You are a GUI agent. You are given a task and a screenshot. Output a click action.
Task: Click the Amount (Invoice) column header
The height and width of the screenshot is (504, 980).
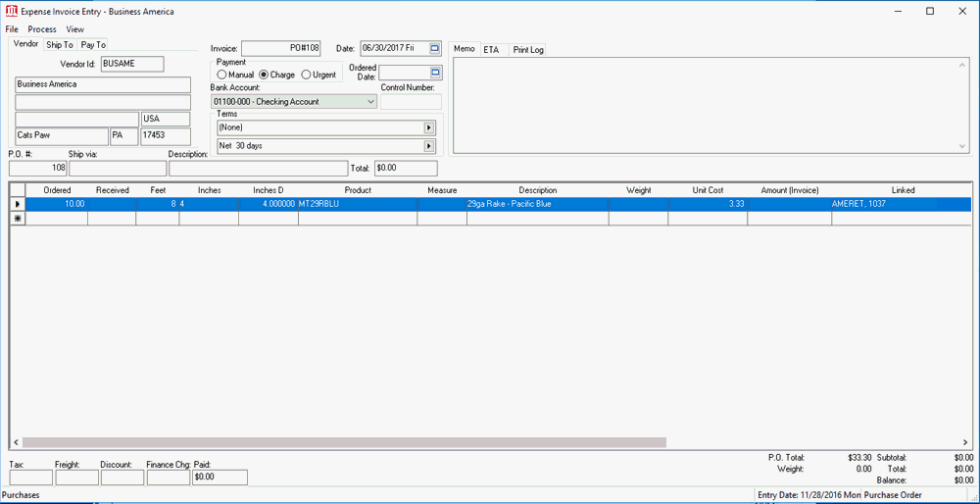pos(790,190)
